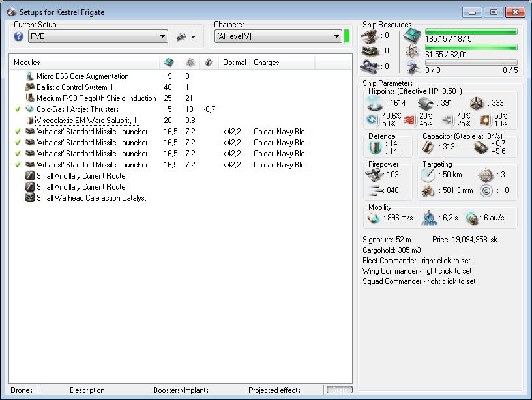Click Fleet Commander right click to set
The image size is (532, 400).
(x=417, y=261)
